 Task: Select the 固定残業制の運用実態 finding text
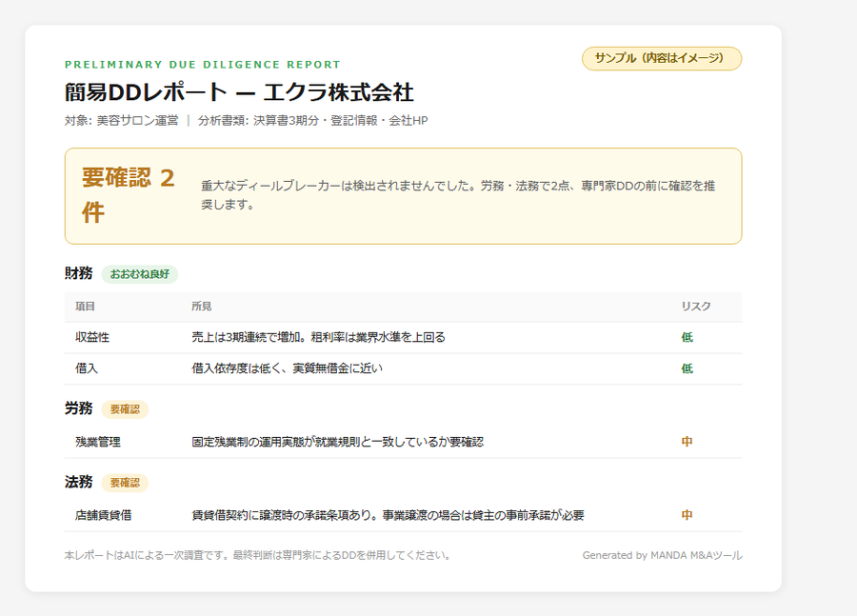(x=337, y=442)
